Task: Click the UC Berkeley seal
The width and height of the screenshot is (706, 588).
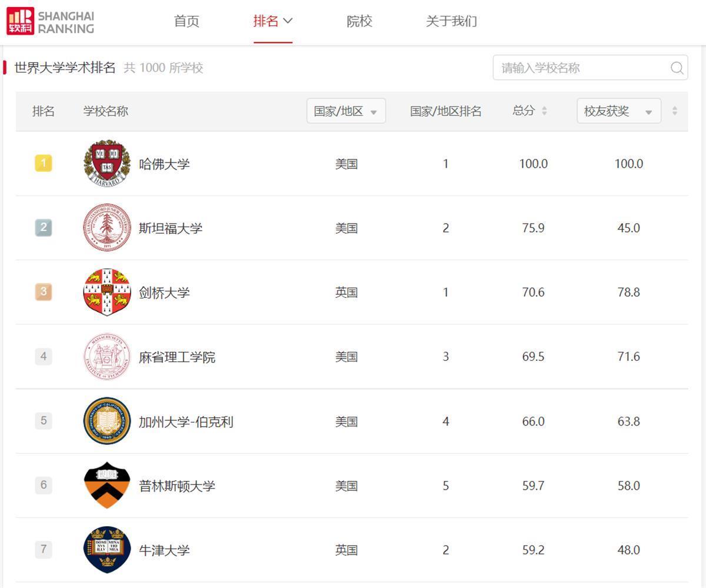Action: (107, 421)
